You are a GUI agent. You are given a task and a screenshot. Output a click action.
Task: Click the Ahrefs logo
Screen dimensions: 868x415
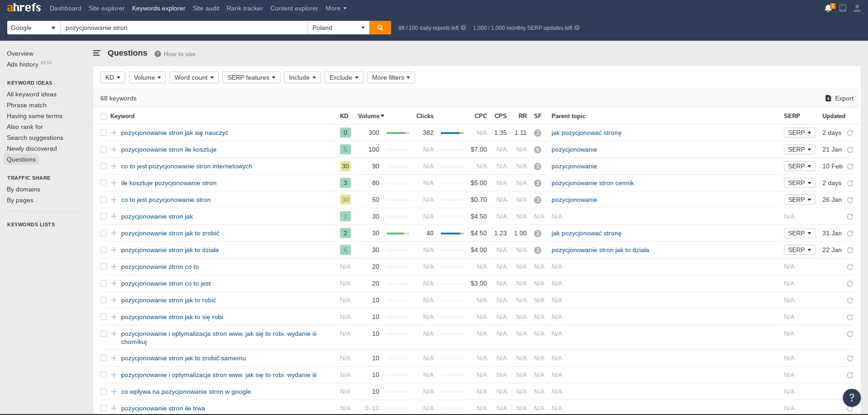pyautogui.click(x=24, y=8)
